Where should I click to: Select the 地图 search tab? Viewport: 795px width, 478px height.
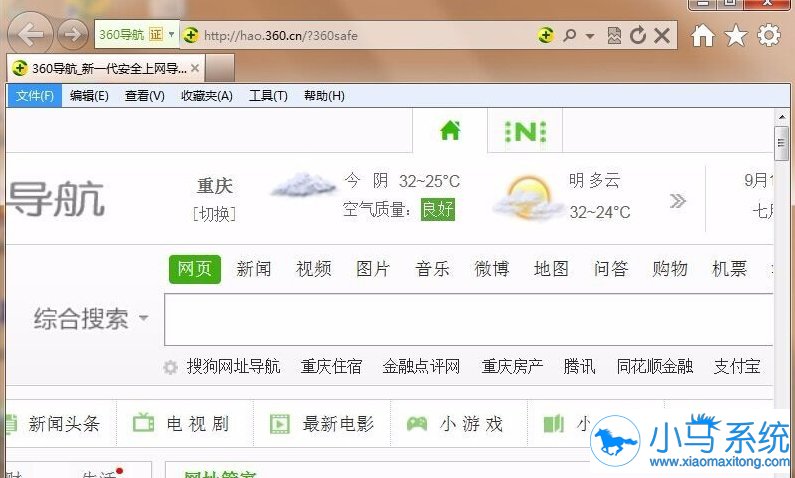click(551, 269)
